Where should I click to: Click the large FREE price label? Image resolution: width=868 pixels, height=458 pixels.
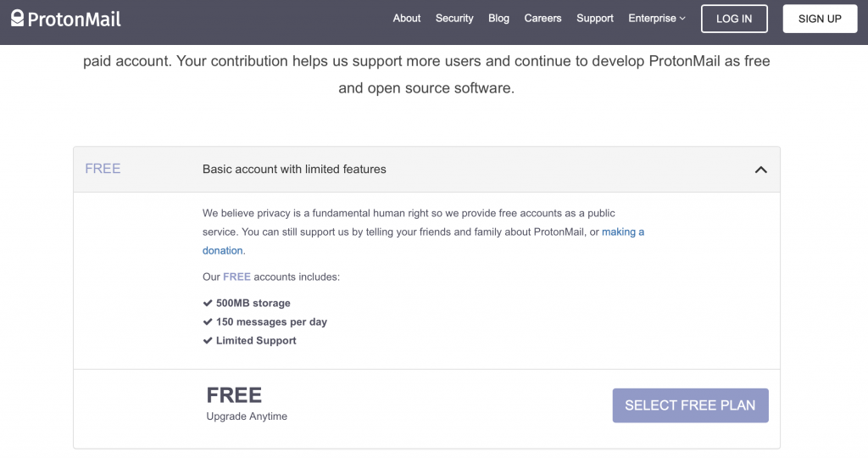234,395
